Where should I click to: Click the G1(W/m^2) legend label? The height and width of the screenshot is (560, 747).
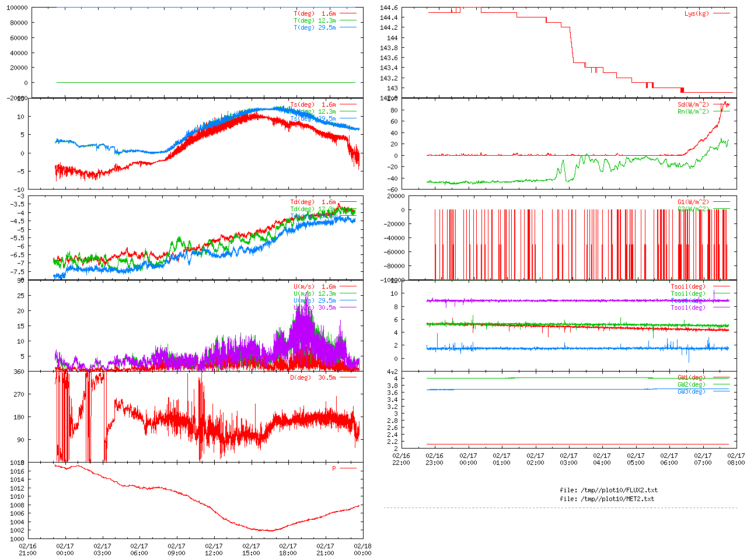click(693, 202)
